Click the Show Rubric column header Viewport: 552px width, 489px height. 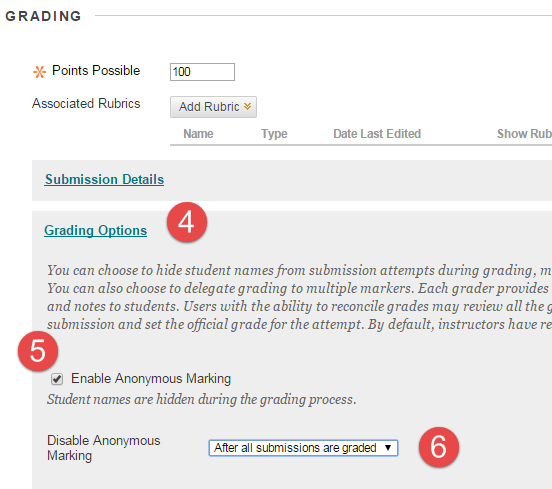click(524, 134)
